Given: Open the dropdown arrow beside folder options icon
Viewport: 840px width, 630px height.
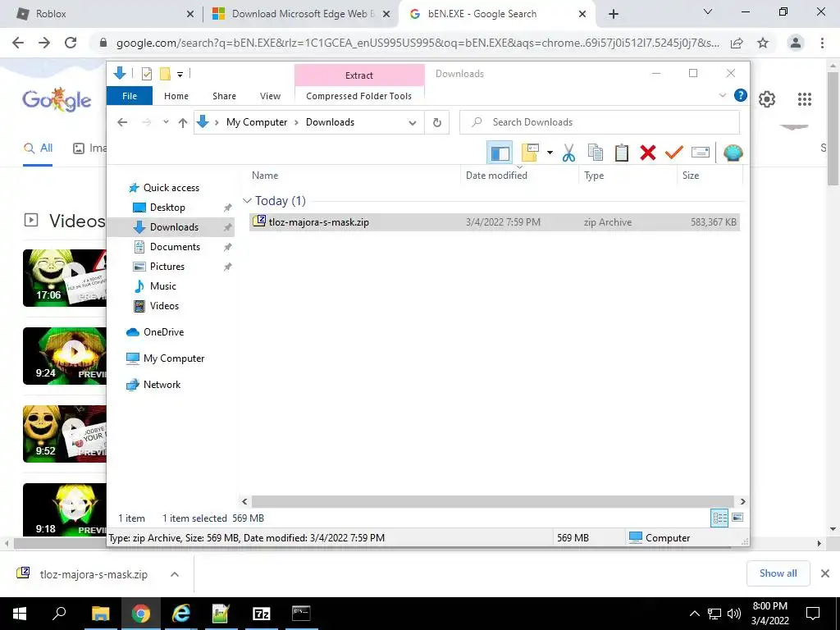Looking at the screenshot, I should (550, 153).
